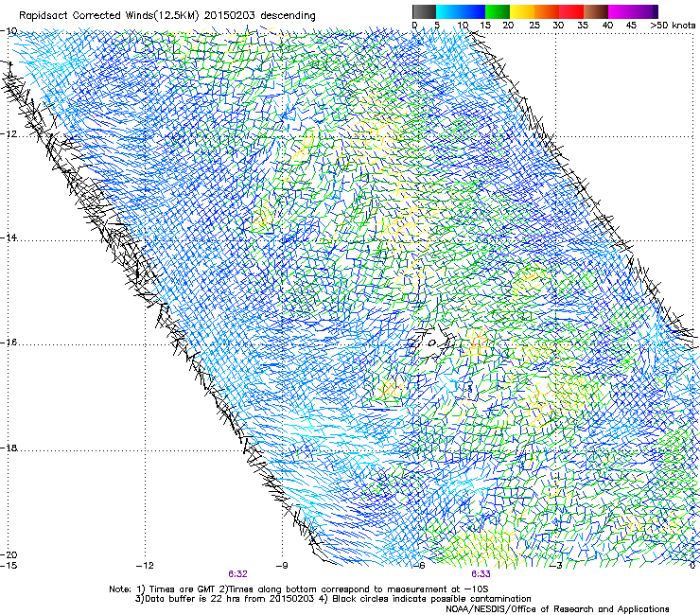Click the 'NOAA/NESDIS/Office of Research and Applications' credit

tap(557, 609)
